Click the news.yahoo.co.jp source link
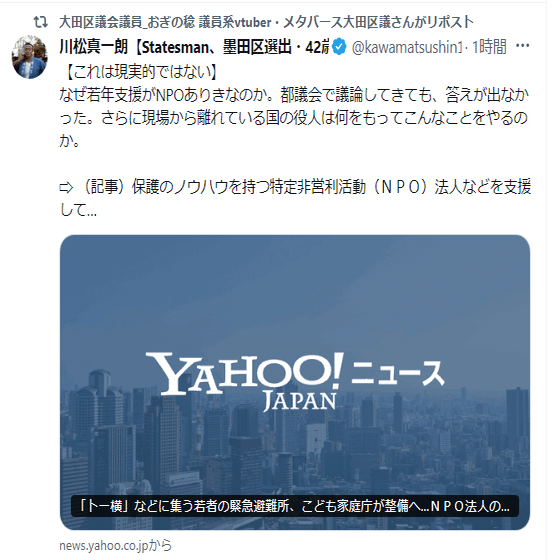 point(115,545)
